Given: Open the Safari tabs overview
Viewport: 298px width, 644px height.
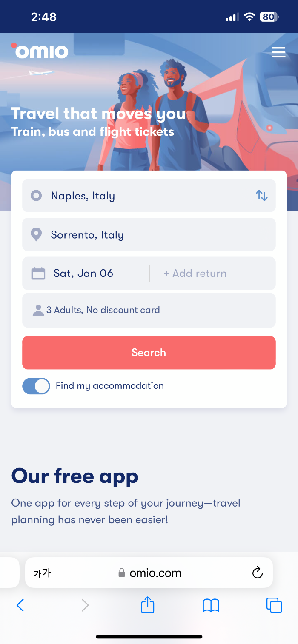Looking at the screenshot, I should pyautogui.click(x=274, y=605).
